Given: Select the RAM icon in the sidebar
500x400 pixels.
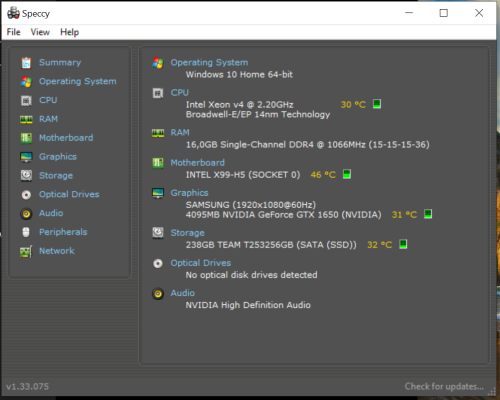Looking at the screenshot, I should (26, 119).
